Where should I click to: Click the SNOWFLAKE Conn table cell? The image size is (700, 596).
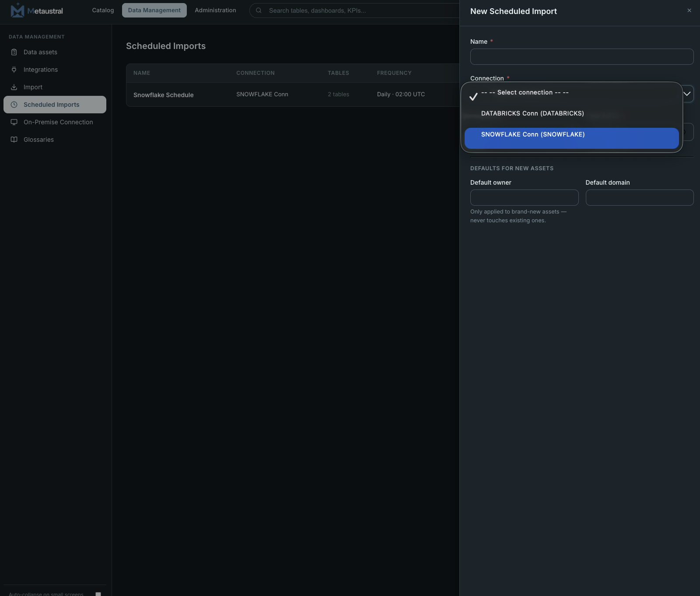pyautogui.click(x=262, y=95)
